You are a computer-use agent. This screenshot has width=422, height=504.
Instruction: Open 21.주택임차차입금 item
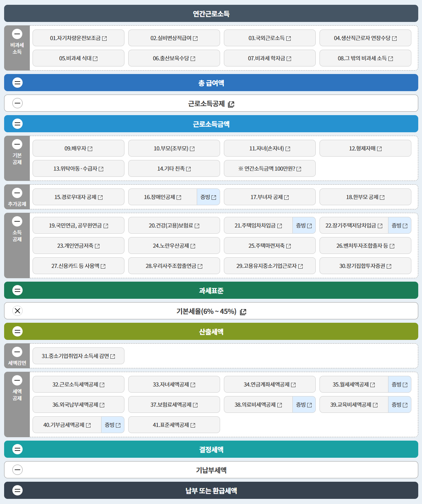258,225
